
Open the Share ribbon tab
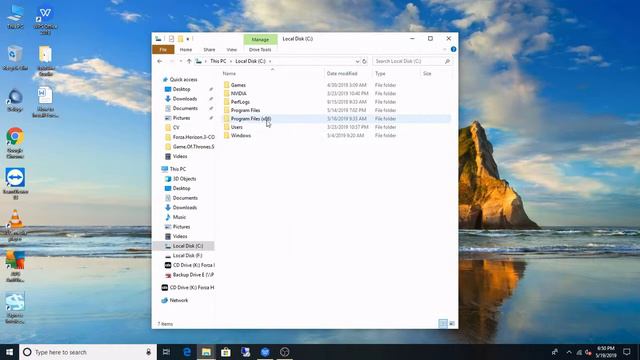(x=209, y=49)
